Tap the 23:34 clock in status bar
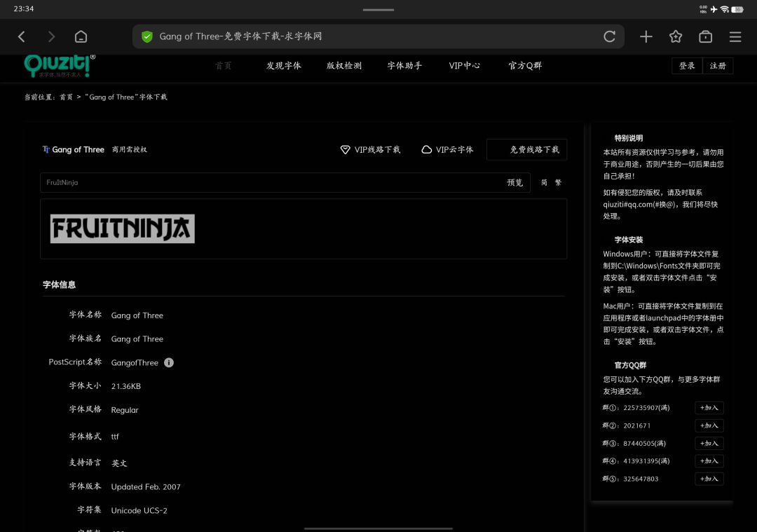The width and height of the screenshot is (757, 532). (24, 8)
